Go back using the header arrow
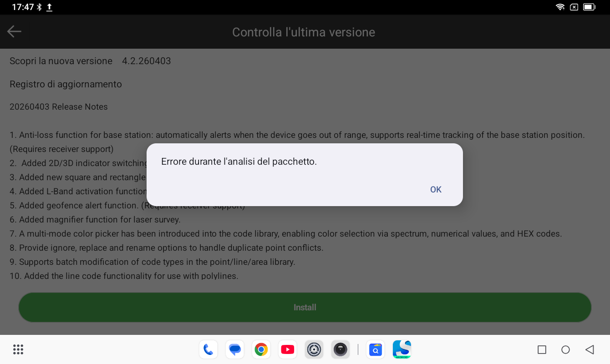This screenshot has height=364, width=610. click(15, 31)
